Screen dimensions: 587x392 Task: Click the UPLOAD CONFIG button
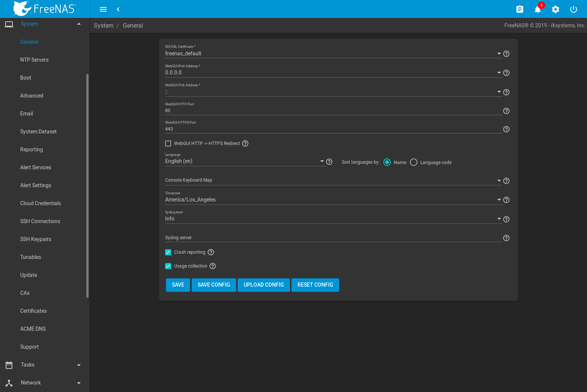coord(264,285)
